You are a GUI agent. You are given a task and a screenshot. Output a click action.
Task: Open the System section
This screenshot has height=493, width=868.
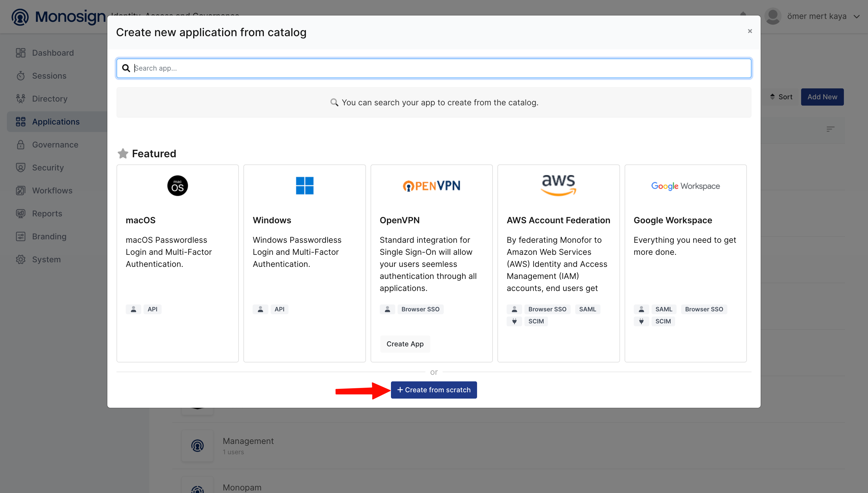46,260
